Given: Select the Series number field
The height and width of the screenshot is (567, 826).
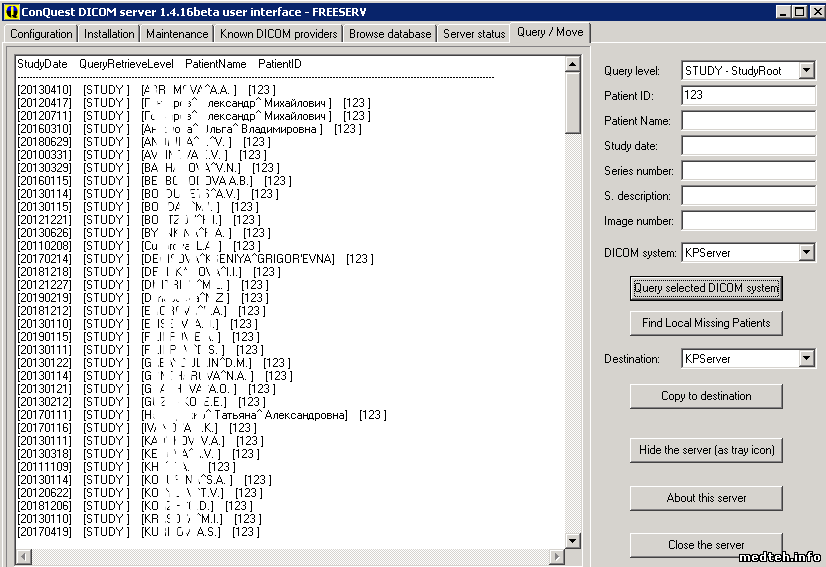Looking at the screenshot, I should (x=748, y=171).
